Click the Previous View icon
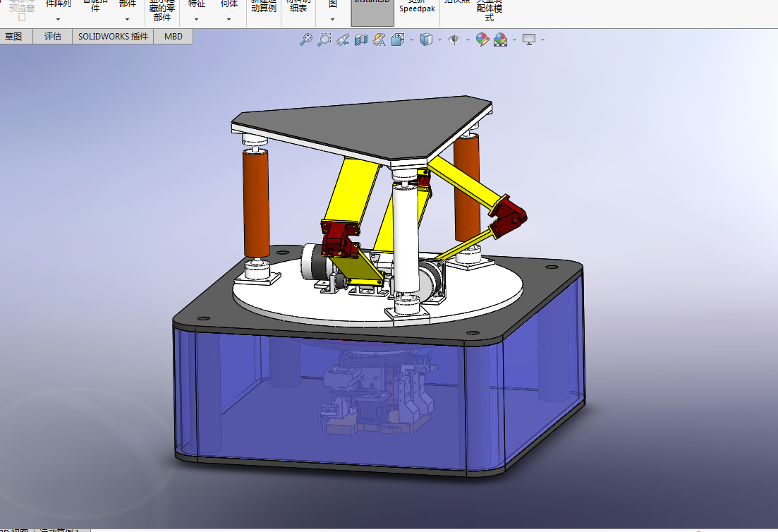Viewport: 778px width, 532px height. tap(343, 40)
